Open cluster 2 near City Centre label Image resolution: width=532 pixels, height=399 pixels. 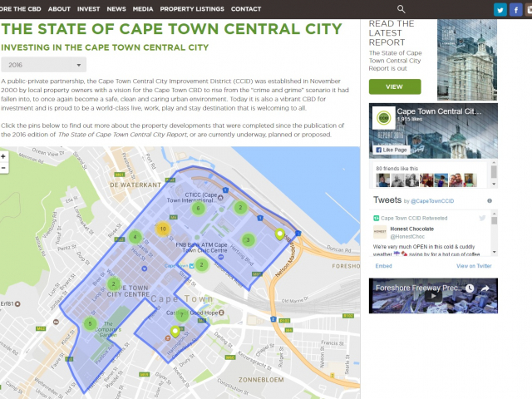pyautogui.click(x=113, y=284)
